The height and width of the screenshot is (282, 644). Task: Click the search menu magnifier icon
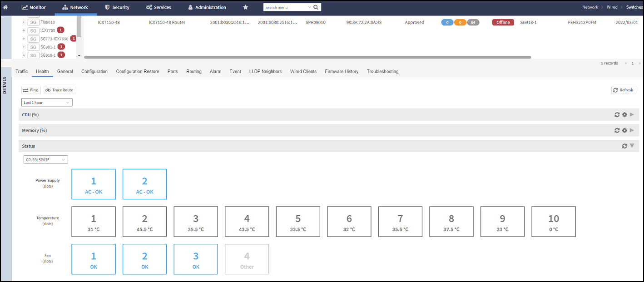point(316,7)
